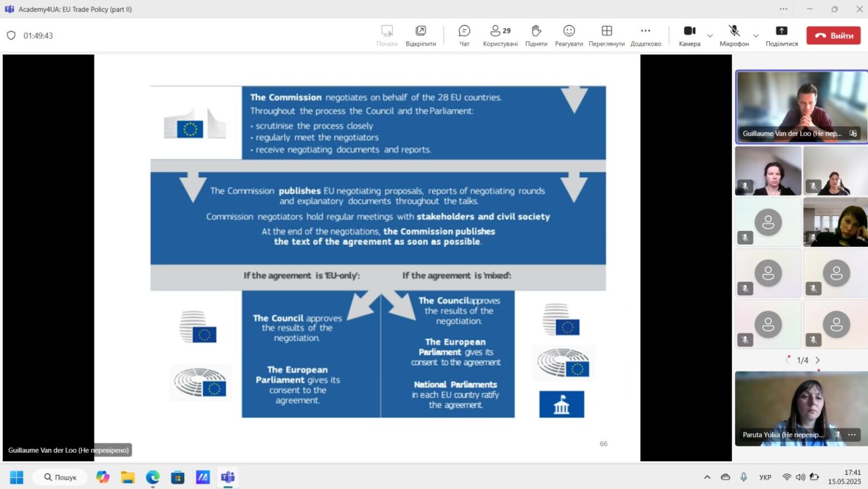868x489 pixels.
Task: Open the Додатково more options menu
Action: pos(645,36)
